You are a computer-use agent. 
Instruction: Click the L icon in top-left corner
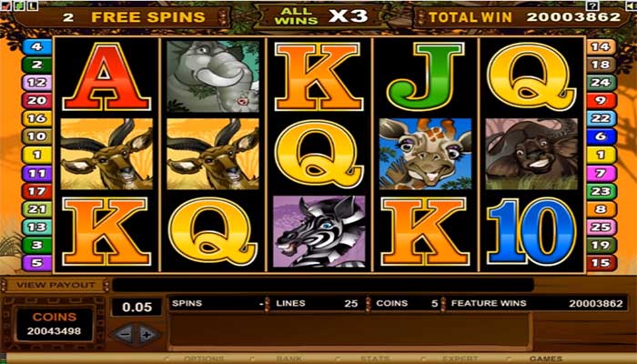pos(32,5)
